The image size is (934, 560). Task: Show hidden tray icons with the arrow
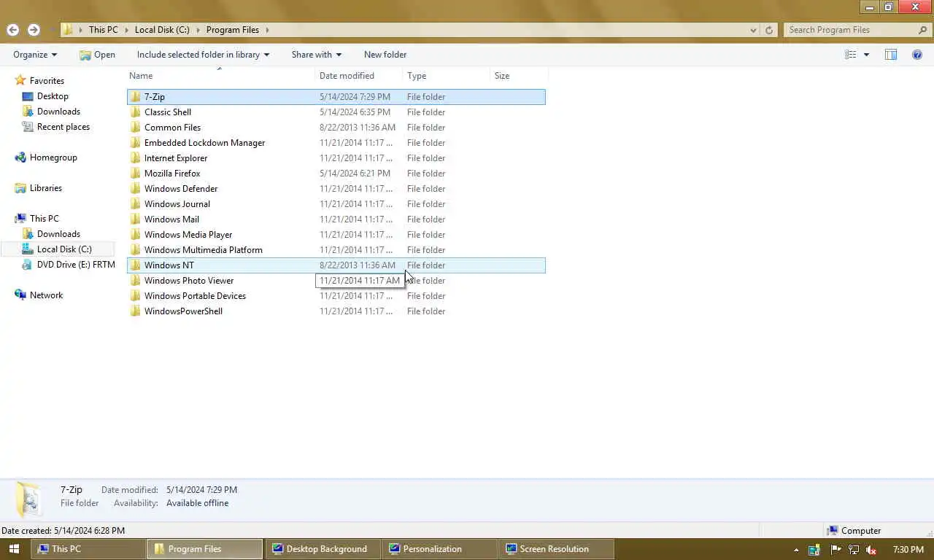click(x=796, y=550)
